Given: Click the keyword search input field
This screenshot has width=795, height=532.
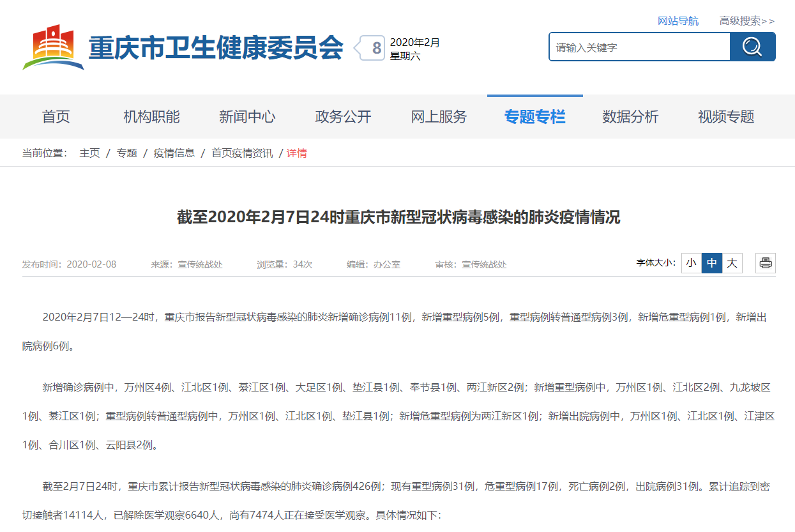Looking at the screenshot, I should (639, 47).
